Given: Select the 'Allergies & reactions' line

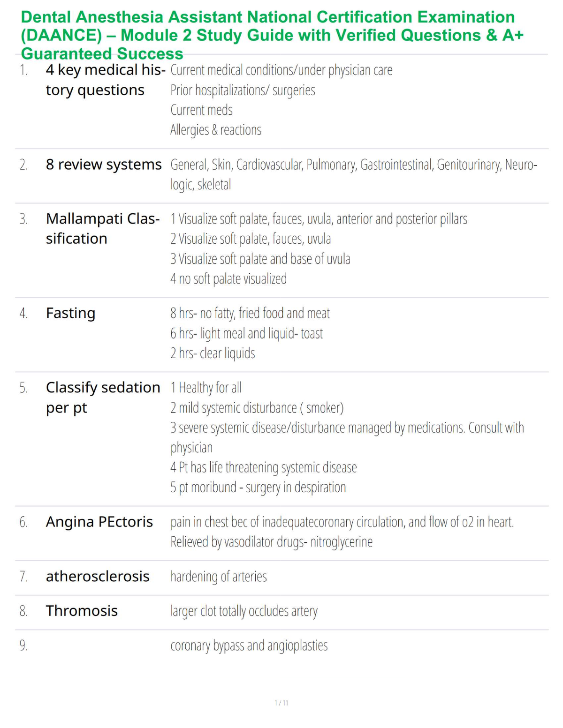Looking at the screenshot, I should click(216, 130).
